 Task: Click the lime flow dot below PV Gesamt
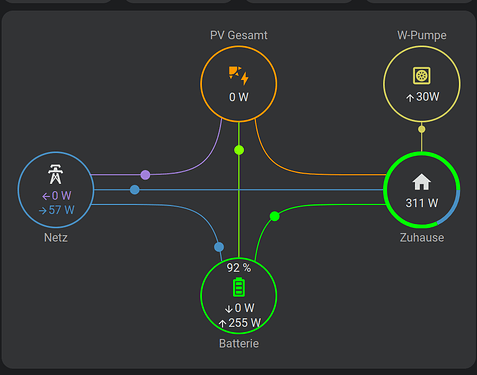pos(239,150)
